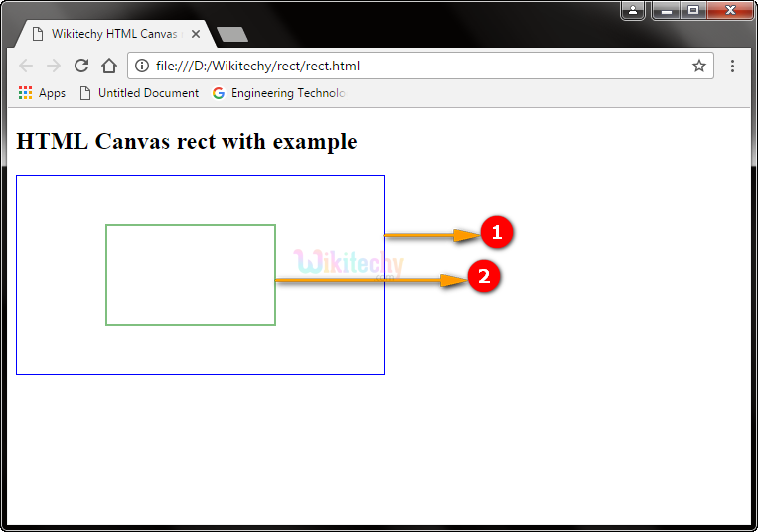Screen dimensions: 758x532
Task: Close the Wikitechy HTML Canvas tab
Action: click(196, 34)
